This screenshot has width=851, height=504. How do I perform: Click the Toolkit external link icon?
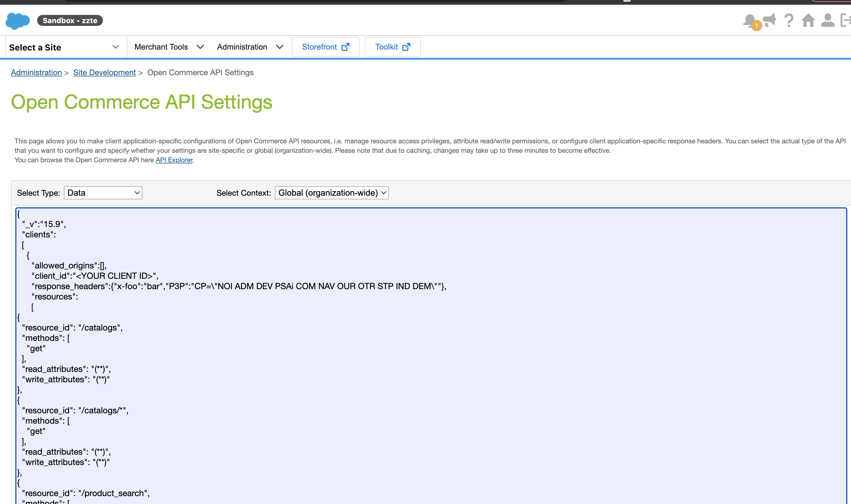point(406,47)
